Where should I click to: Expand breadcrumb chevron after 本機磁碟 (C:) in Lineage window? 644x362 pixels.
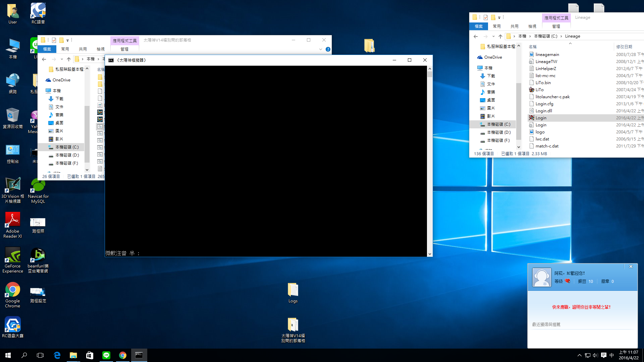pos(561,36)
